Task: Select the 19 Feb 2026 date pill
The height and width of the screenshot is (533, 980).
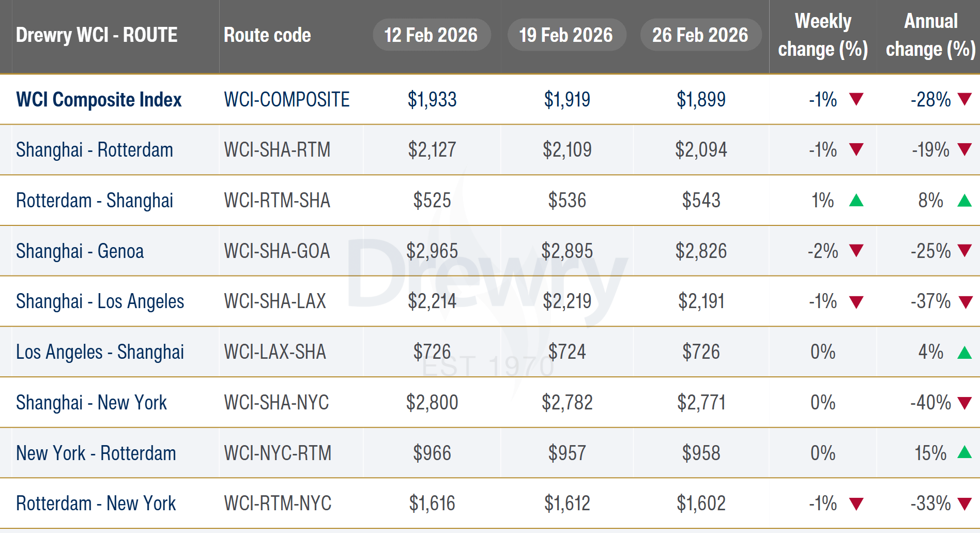Action: coord(566,35)
